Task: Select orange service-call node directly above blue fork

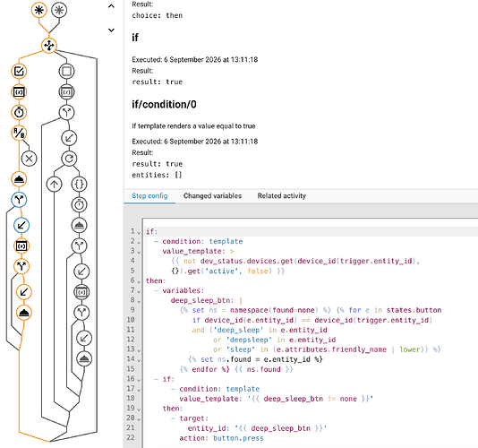Action: point(19,179)
